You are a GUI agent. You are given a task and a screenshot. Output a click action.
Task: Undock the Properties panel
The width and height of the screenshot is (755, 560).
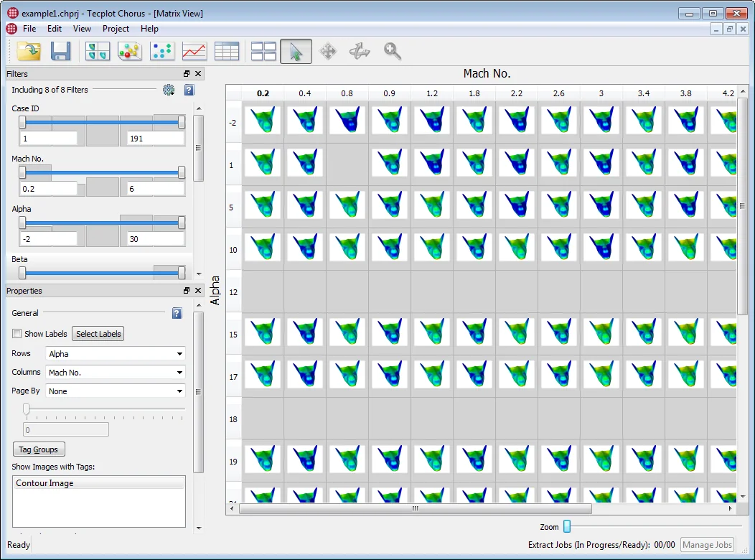tap(187, 290)
